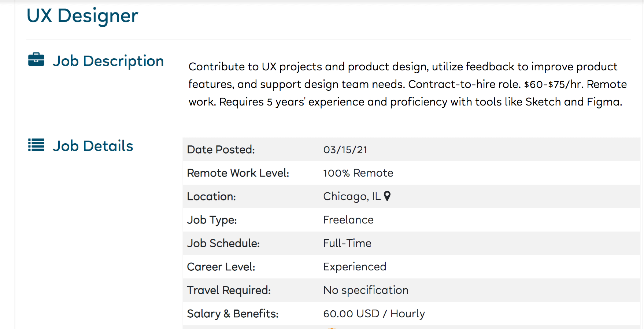This screenshot has width=644, height=329.
Task: Click the map pin icon after Chicago, IL
Action: click(x=387, y=196)
